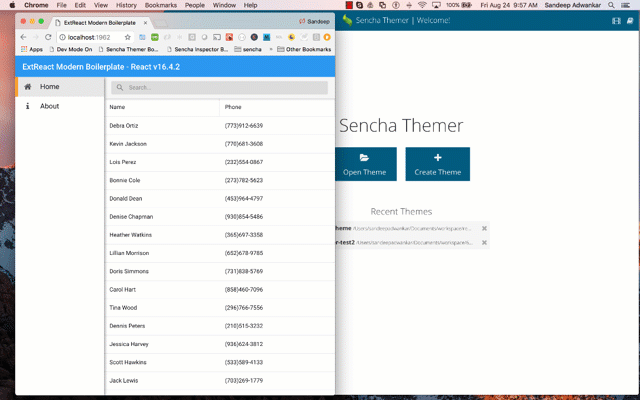640x400 pixels.
Task: Click the film strip icon in Sencha Themer header
Action: (x=616, y=21)
